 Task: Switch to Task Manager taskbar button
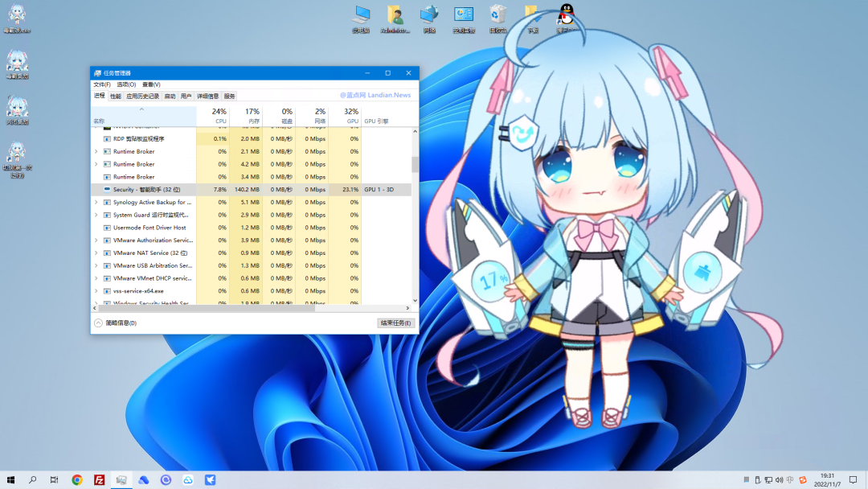(x=121, y=480)
